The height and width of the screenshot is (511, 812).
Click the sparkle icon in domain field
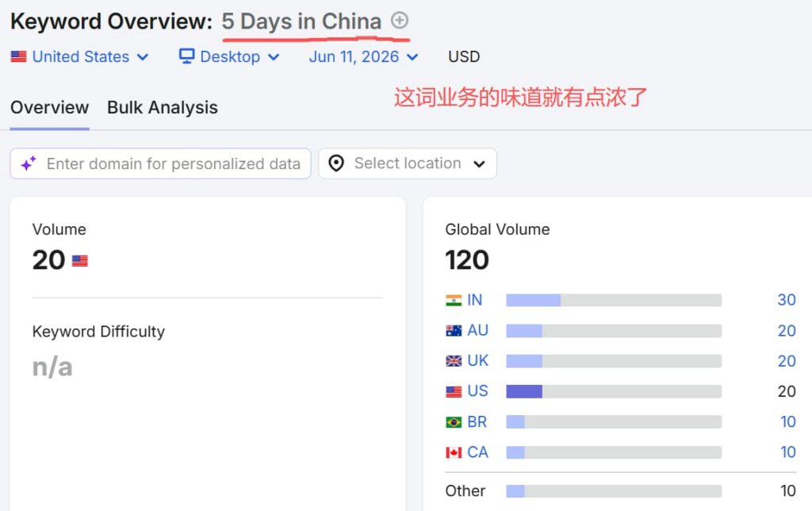(29, 163)
